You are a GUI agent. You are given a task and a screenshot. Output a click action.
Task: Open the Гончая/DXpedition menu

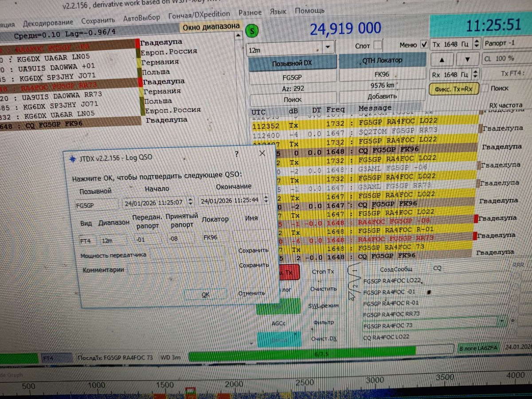coord(199,15)
